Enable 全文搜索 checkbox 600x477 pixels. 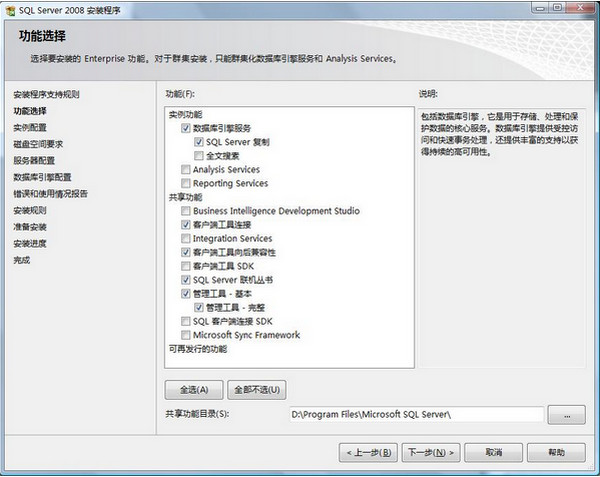[x=199, y=156]
